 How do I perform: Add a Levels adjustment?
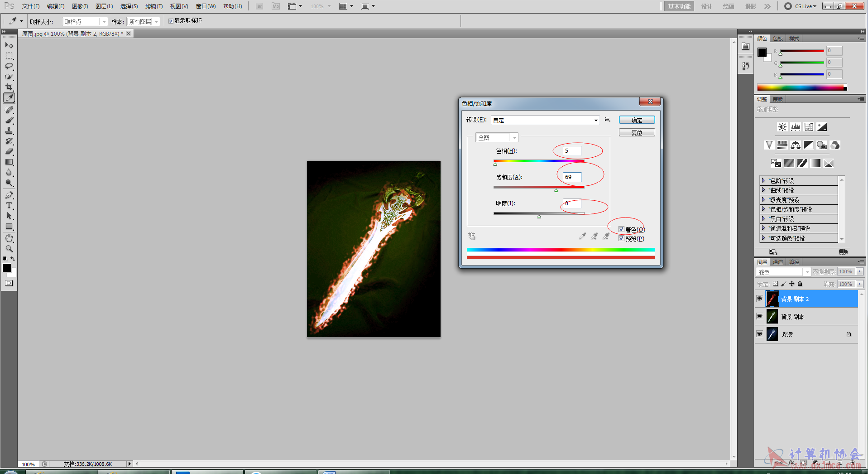(795, 127)
